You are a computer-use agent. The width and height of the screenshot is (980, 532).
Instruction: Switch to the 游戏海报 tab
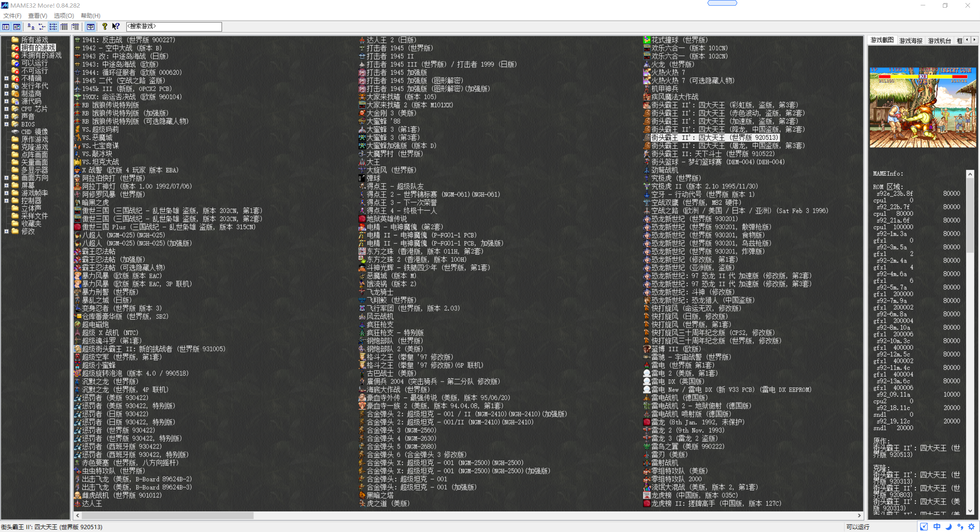[911, 41]
